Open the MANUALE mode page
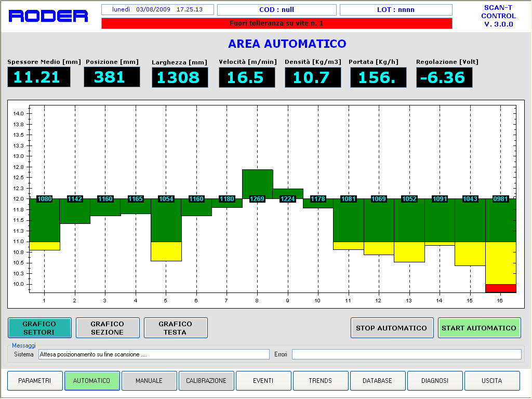Viewport: 532px width, 399px height. click(x=149, y=381)
